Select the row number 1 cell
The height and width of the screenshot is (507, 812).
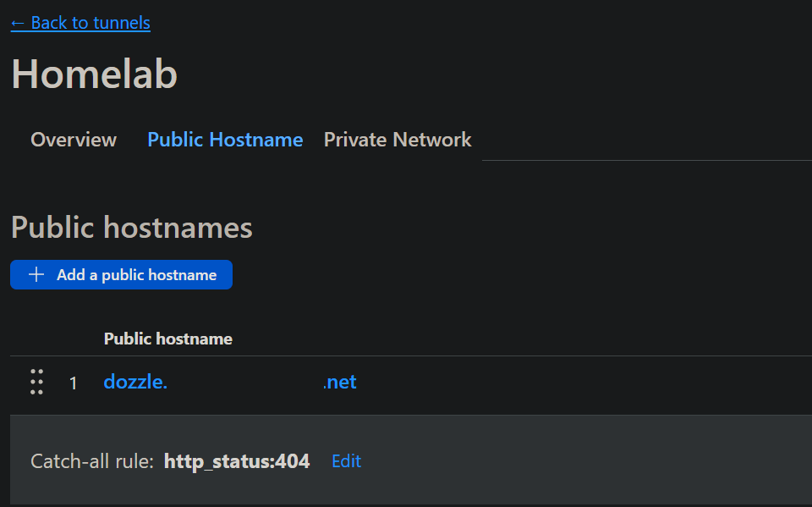click(74, 383)
